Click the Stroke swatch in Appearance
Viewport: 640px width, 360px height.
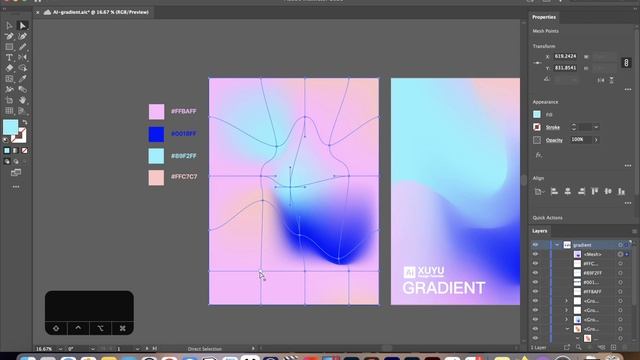click(537, 127)
